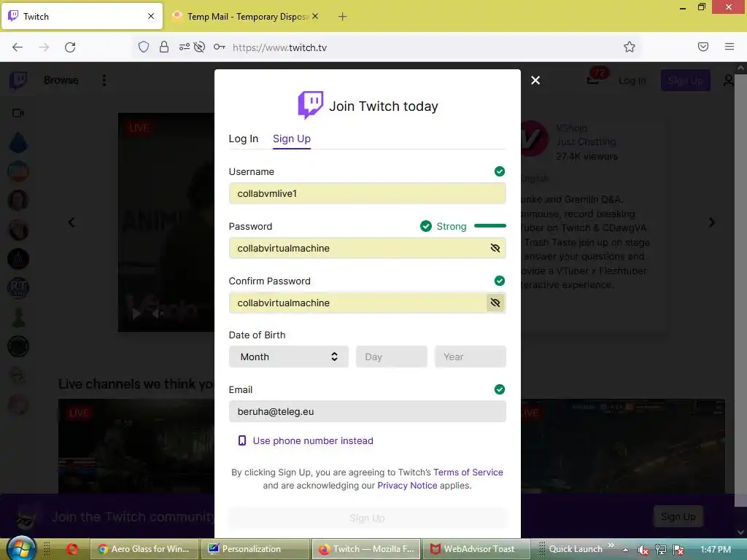This screenshot has width=747, height=560.
Task: Open a new browser tab with plus
Action: 343,17
